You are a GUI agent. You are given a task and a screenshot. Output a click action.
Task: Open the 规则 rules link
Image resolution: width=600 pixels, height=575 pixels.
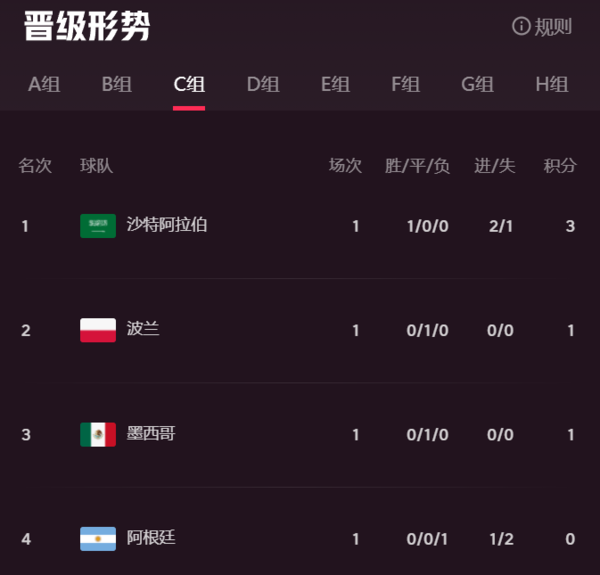tap(553, 27)
